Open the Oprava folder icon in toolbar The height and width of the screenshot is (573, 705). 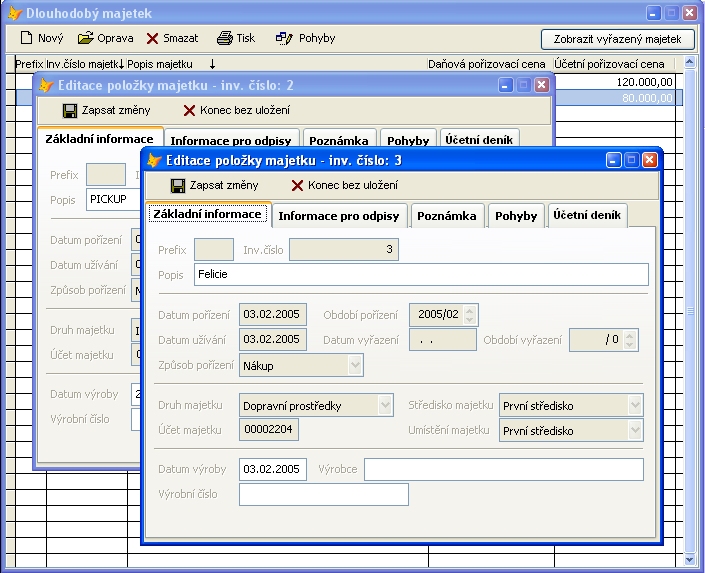click(x=85, y=38)
